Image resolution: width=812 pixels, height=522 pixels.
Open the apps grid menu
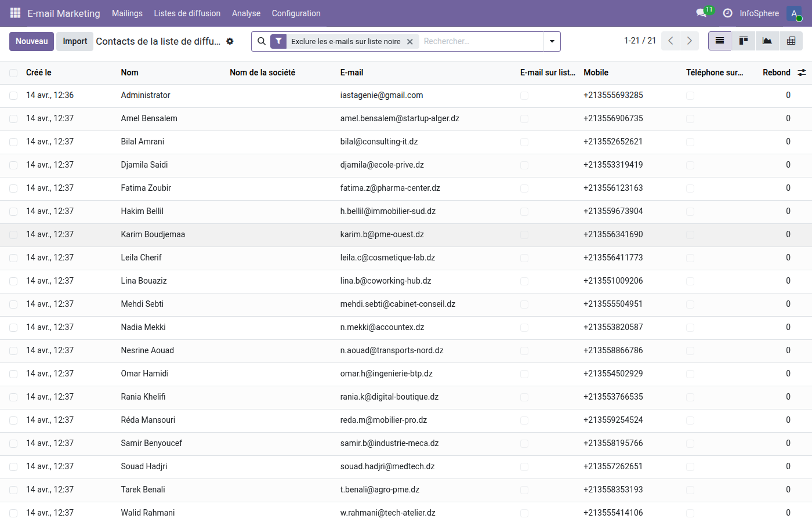[14, 13]
